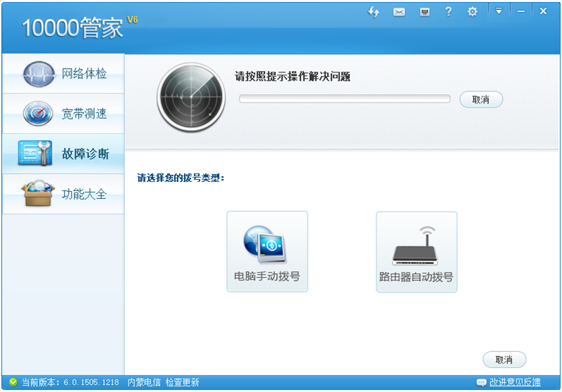Viewport: 562px width, 392px height.
Task: Switch to 宽带测速 tab
Action: point(63,114)
